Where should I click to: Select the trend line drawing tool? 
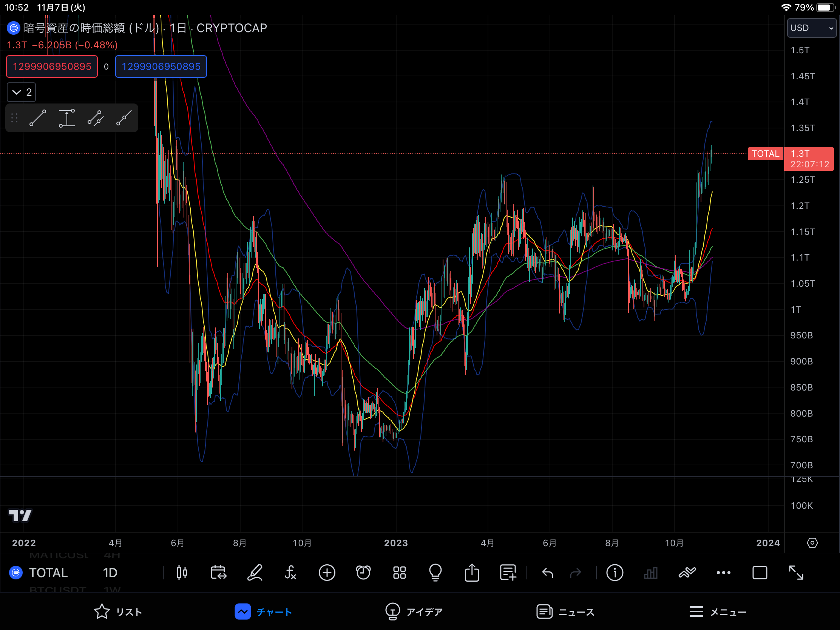(38, 118)
